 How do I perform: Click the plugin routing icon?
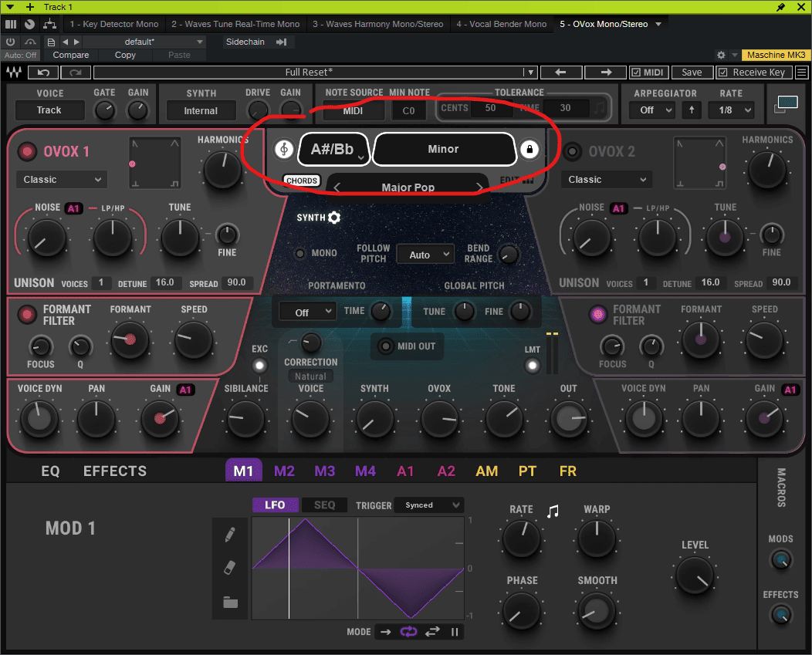(49, 24)
